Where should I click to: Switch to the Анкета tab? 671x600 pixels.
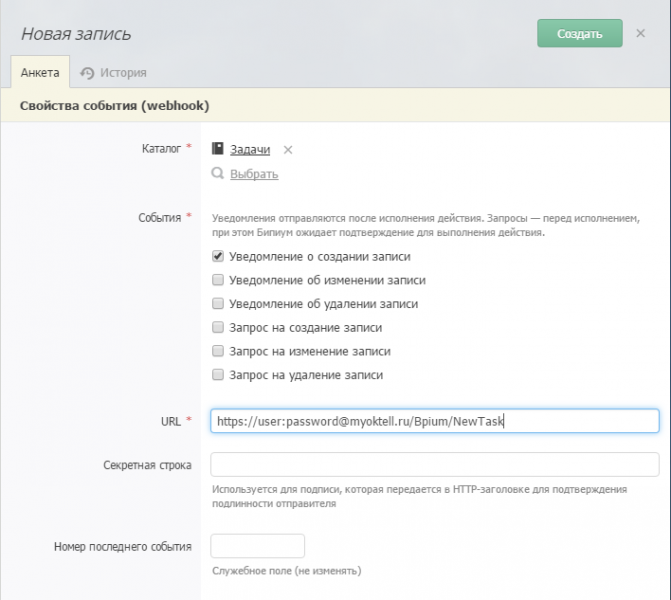40,72
